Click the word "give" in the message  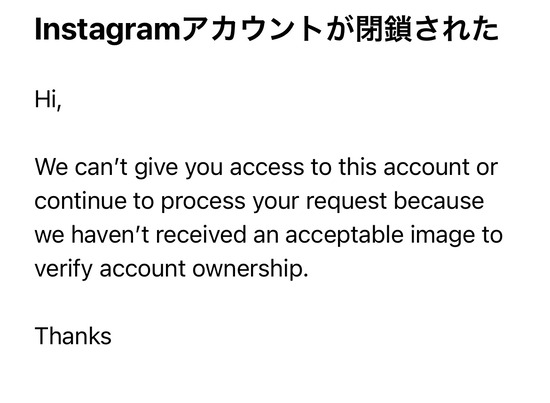(156, 169)
